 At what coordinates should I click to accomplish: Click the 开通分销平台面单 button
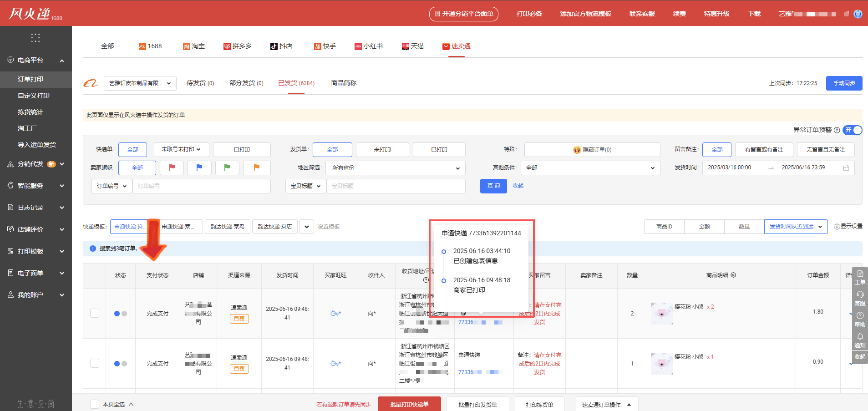(x=464, y=14)
